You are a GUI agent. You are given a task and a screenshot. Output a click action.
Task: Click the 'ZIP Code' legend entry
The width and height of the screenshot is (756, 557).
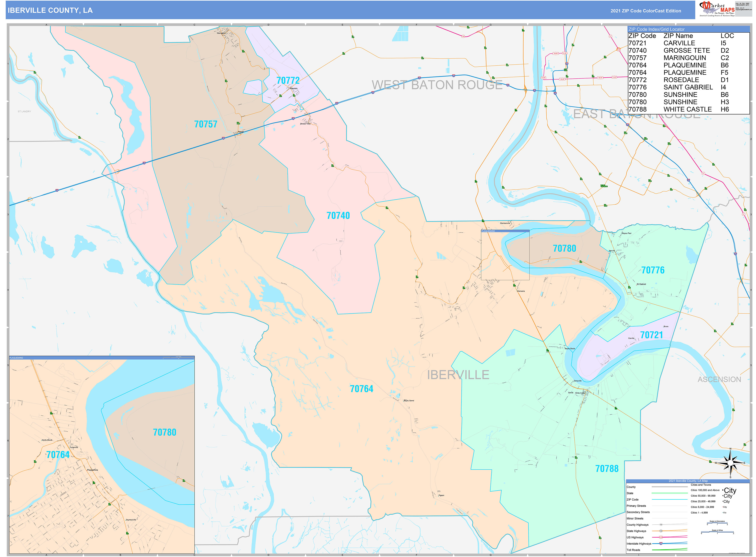[x=633, y=500]
